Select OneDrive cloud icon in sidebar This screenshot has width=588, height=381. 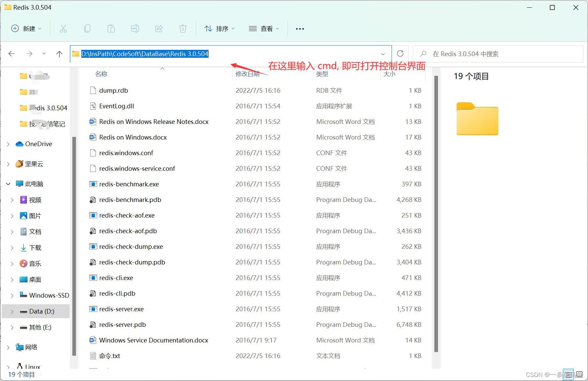point(20,144)
